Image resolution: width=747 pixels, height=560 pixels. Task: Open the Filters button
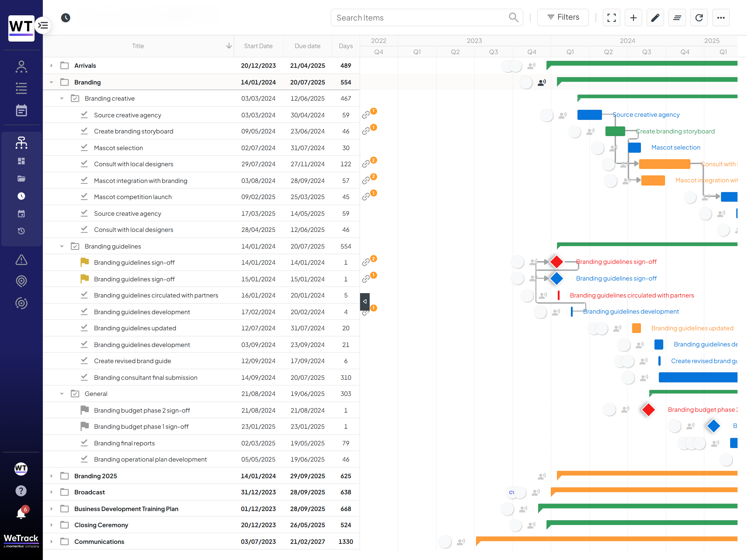pyautogui.click(x=563, y=17)
